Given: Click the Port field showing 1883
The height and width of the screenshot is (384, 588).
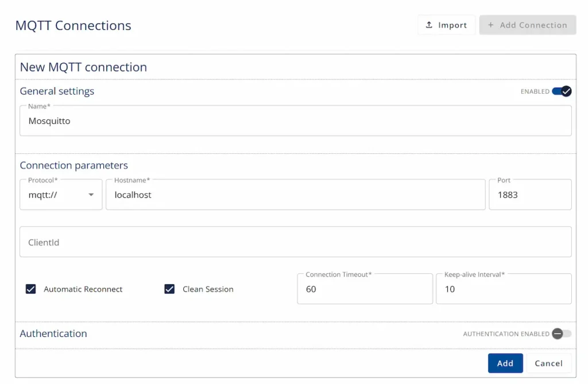Looking at the screenshot, I should pos(528,195).
